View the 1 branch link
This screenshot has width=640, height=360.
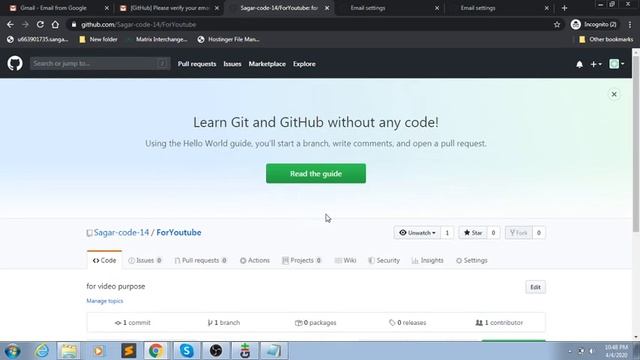pyautogui.click(x=224, y=322)
